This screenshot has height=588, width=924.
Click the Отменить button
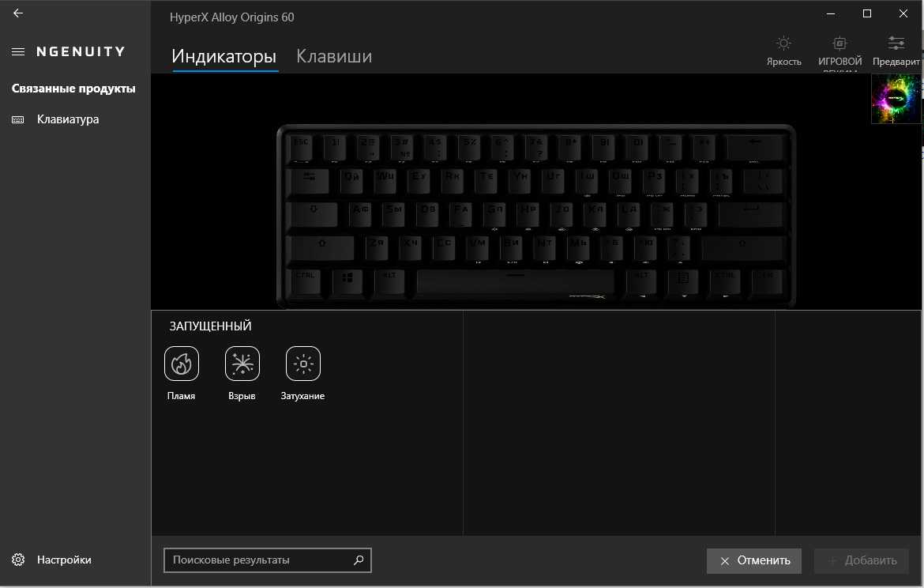click(x=753, y=560)
